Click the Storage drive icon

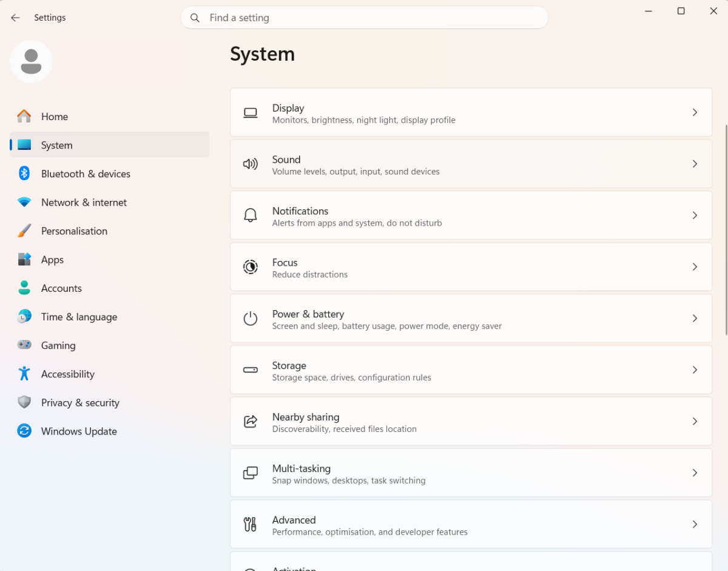tap(251, 370)
